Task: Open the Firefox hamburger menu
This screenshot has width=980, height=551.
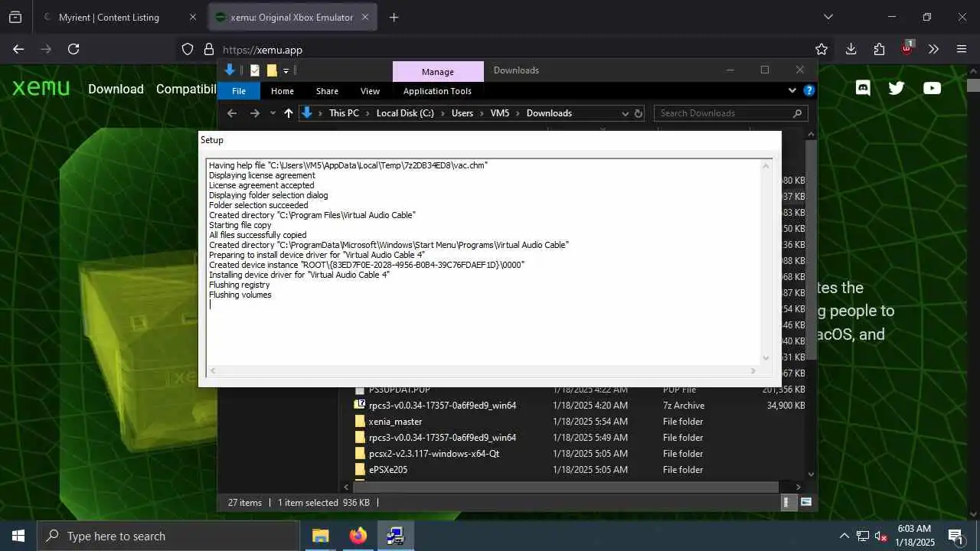Action: (962, 49)
